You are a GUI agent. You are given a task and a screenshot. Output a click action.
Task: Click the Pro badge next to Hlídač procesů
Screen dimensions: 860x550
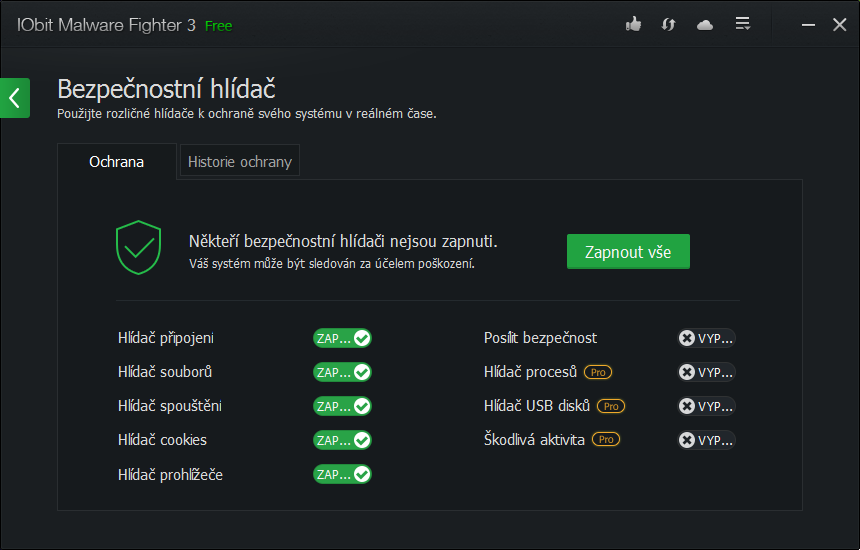598,372
